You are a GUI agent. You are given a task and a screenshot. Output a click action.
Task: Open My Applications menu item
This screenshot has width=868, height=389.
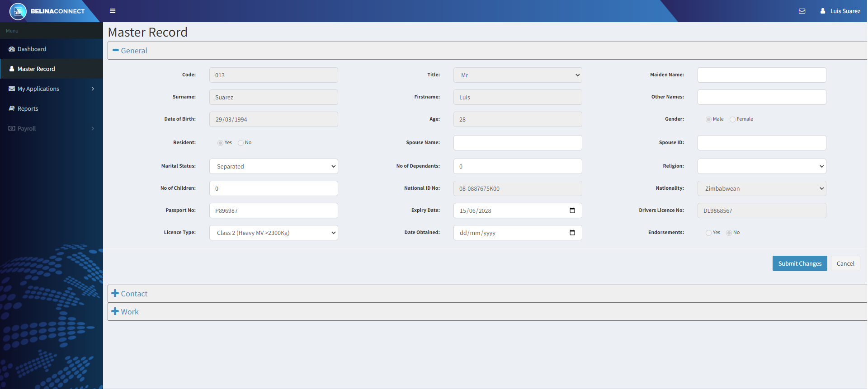[52, 89]
